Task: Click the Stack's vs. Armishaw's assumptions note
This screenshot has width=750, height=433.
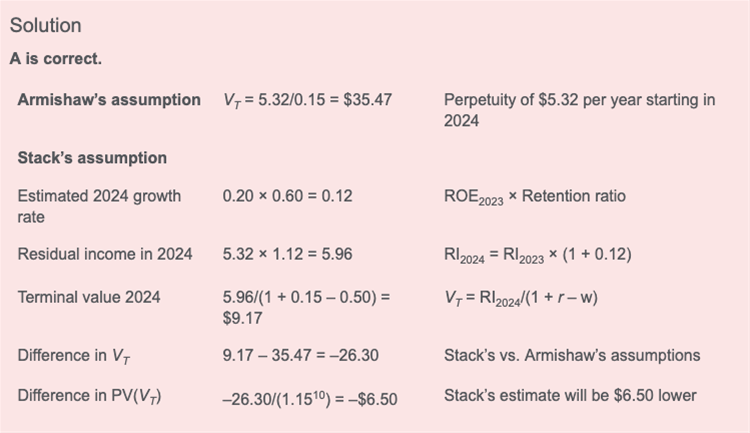Action: (x=572, y=355)
